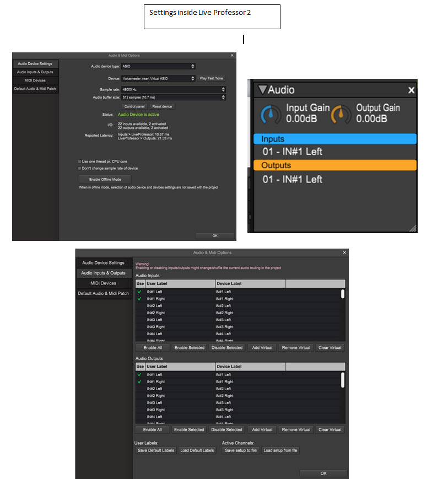The height and width of the screenshot is (479, 448).
Task: Select IN#2 Right user label in Audio Inputs
Action: [156, 313]
